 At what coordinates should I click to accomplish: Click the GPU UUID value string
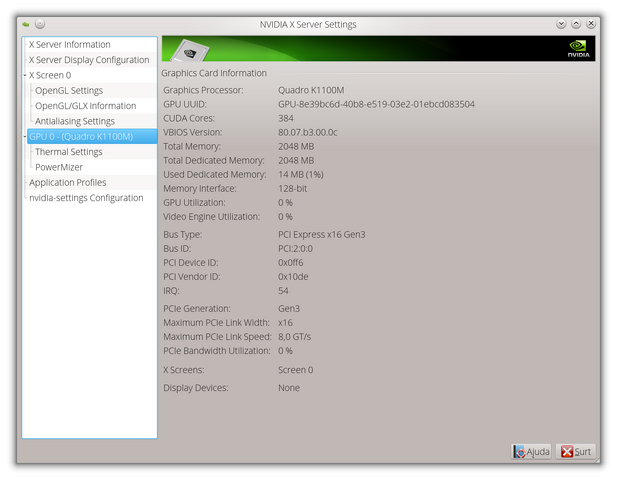[376, 104]
